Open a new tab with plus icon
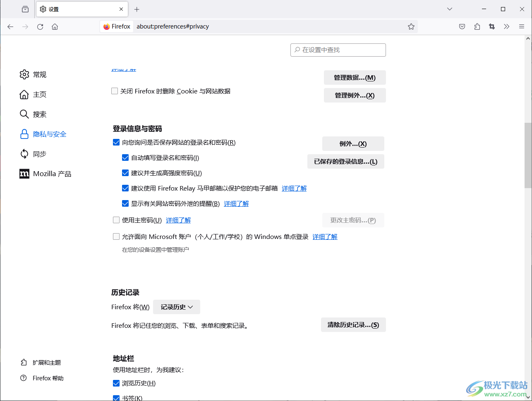The height and width of the screenshot is (401, 532). [137, 9]
